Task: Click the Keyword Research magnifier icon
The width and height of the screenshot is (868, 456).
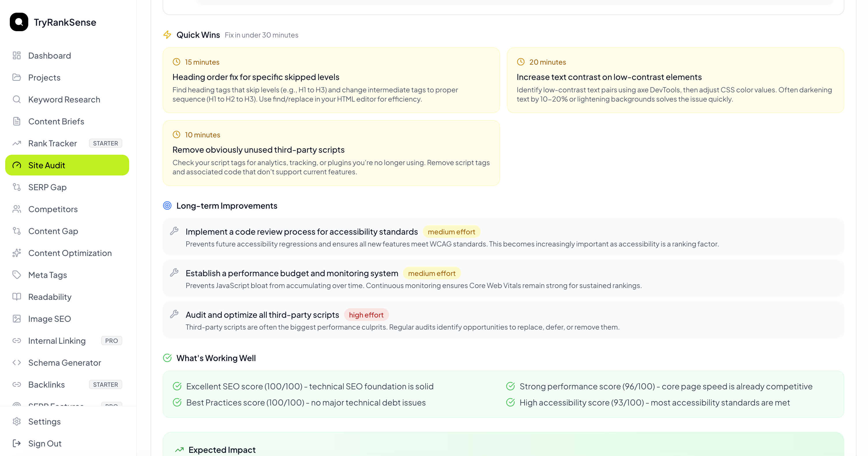Action: pyautogui.click(x=16, y=99)
